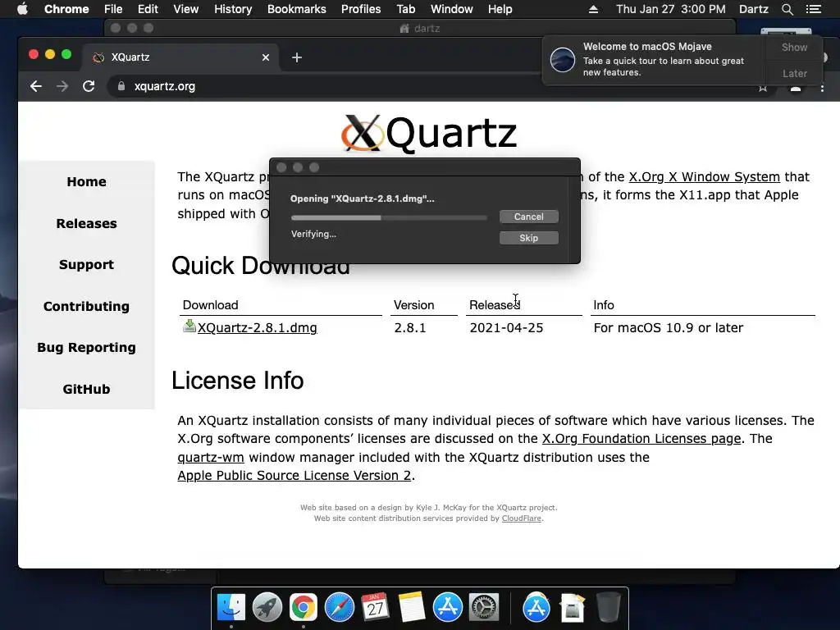Image resolution: width=840 pixels, height=630 pixels.
Task: Open the History menu
Action: click(x=233, y=9)
